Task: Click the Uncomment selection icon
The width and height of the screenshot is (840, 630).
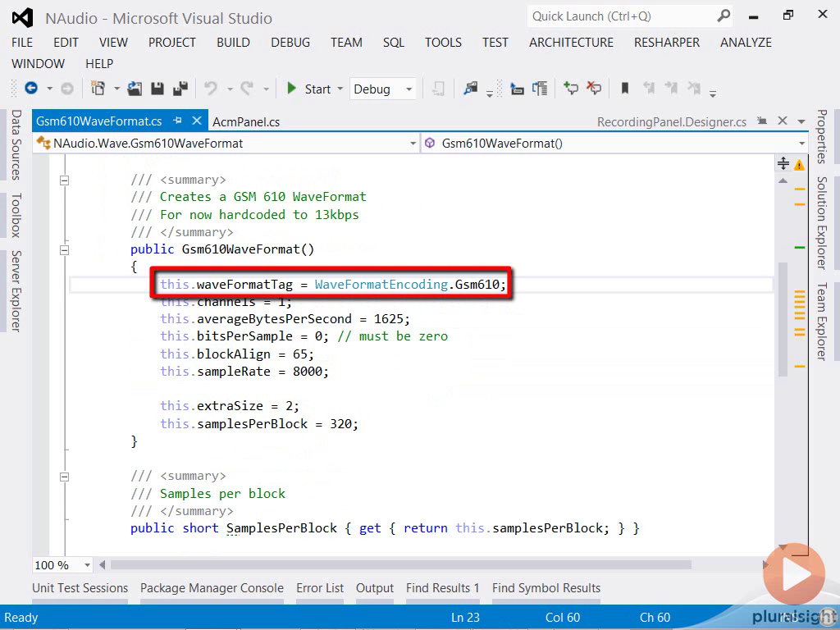Action: click(594, 89)
